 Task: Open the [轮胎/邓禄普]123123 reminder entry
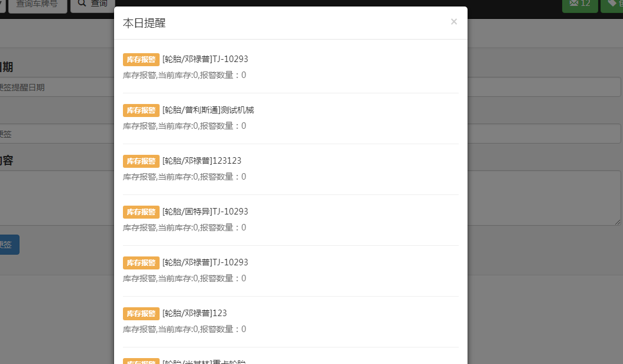(202, 161)
